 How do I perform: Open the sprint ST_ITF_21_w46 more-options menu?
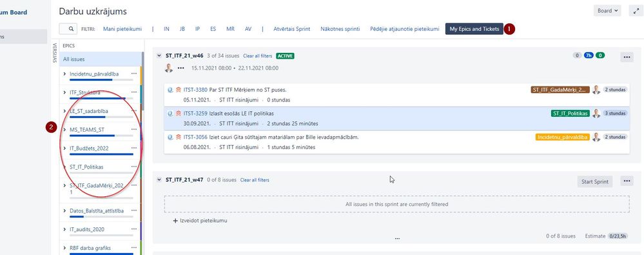pos(627,57)
